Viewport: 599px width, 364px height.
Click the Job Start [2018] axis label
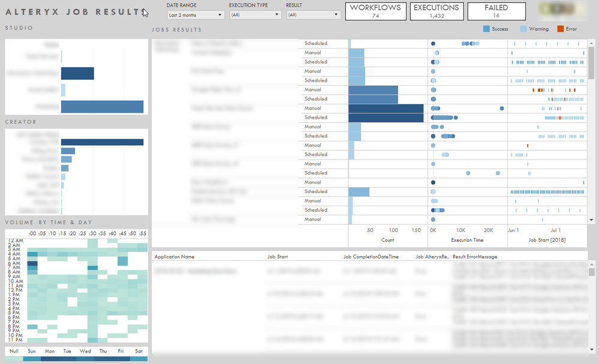point(547,240)
